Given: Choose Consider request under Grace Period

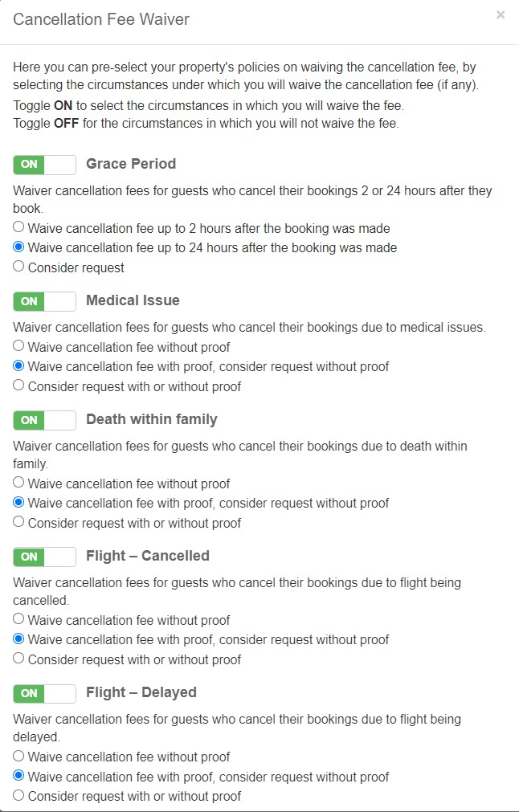Looking at the screenshot, I should (17, 267).
